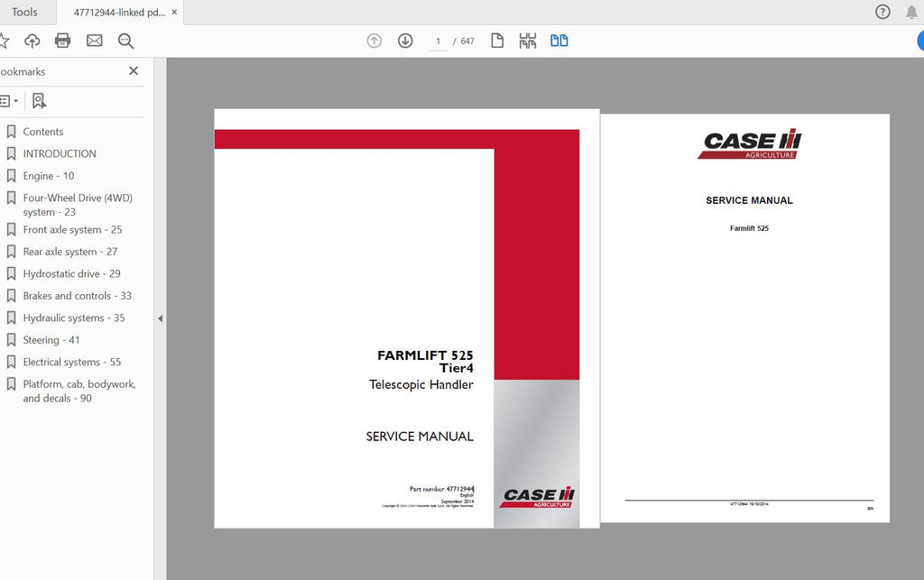This screenshot has height=580, width=924.
Task: Open the help question mark icon
Action: click(x=882, y=12)
